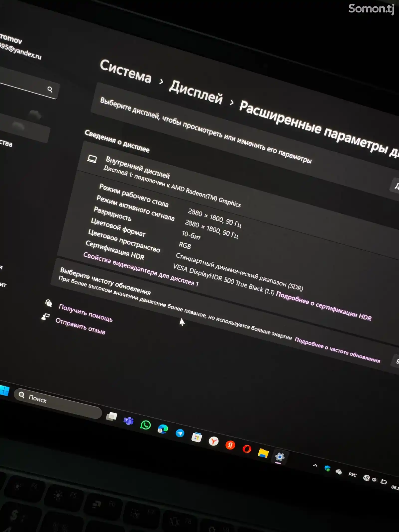Click the send feedback person icon
Screen dimensions: 399x532
coord(45,317)
